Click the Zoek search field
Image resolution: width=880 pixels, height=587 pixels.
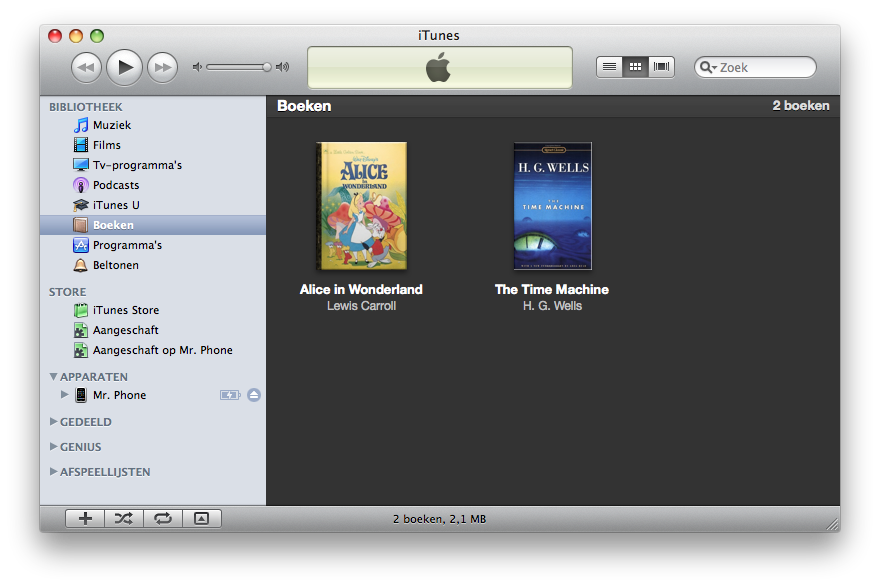[x=755, y=67]
